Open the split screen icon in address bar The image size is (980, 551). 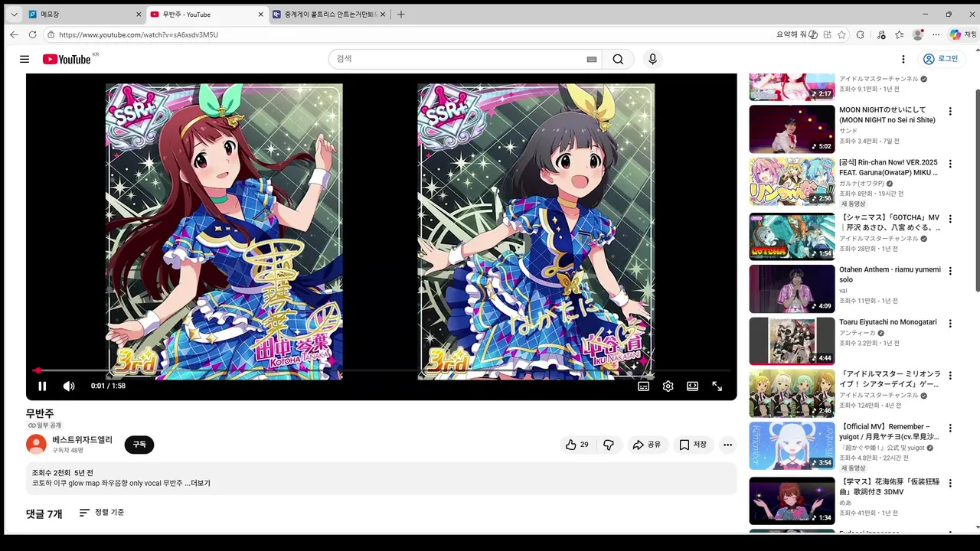pyautogui.click(x=827, y=34)
